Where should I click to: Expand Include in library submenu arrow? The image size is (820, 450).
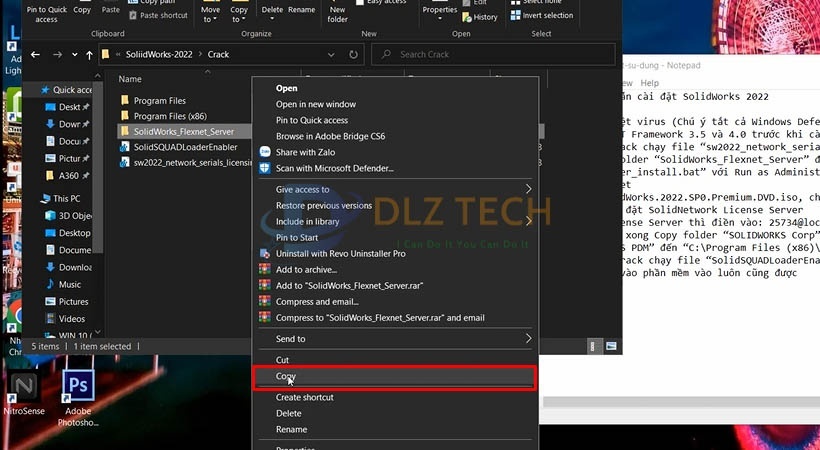tap(528, 221)
